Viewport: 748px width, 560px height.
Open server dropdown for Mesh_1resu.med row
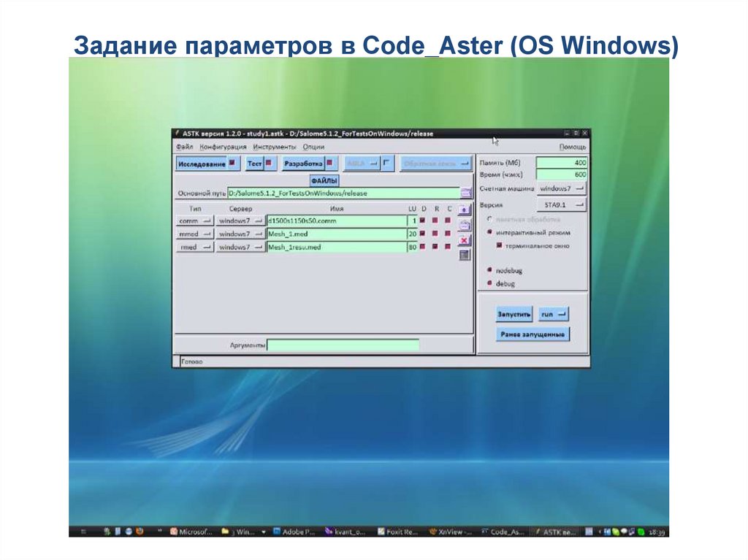point(240,247)
